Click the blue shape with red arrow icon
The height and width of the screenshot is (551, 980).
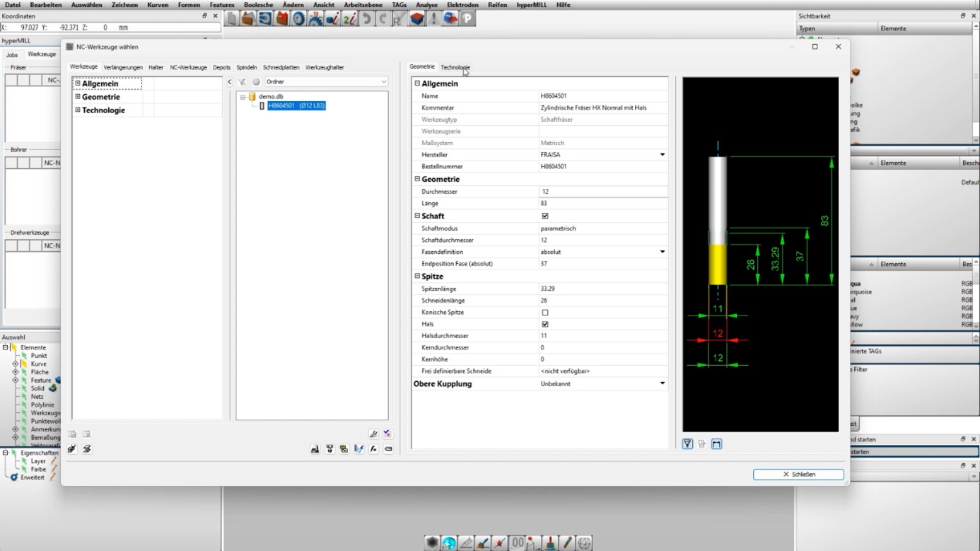coord(450,19)
